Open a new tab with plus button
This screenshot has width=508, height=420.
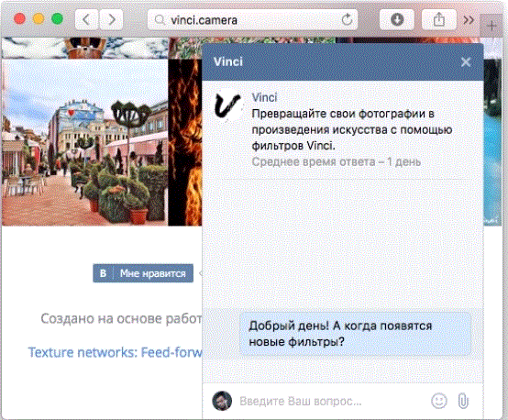click(x=491, y=26)
